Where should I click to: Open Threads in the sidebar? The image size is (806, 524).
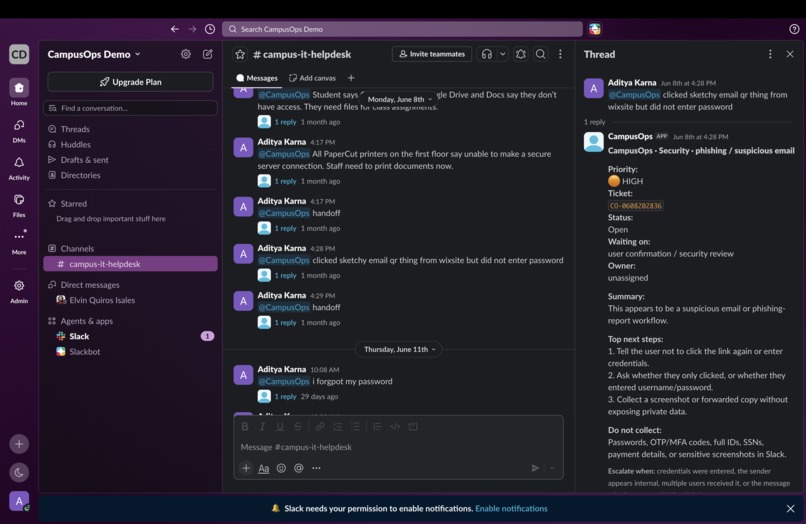coord(131,129)
